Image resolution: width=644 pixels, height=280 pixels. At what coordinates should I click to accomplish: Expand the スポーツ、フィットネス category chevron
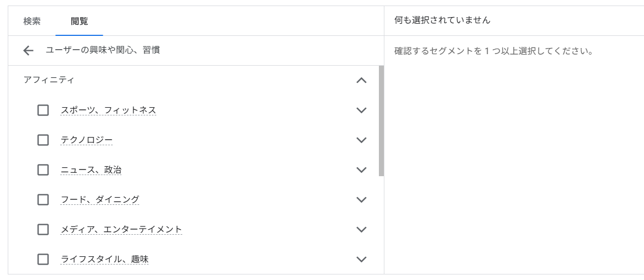(x=361, y=110)
